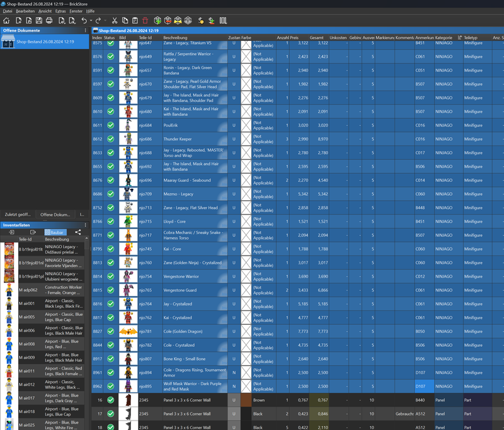
Task: Open the undo history dropdown arrow
Action: click(x=91, y=21)
